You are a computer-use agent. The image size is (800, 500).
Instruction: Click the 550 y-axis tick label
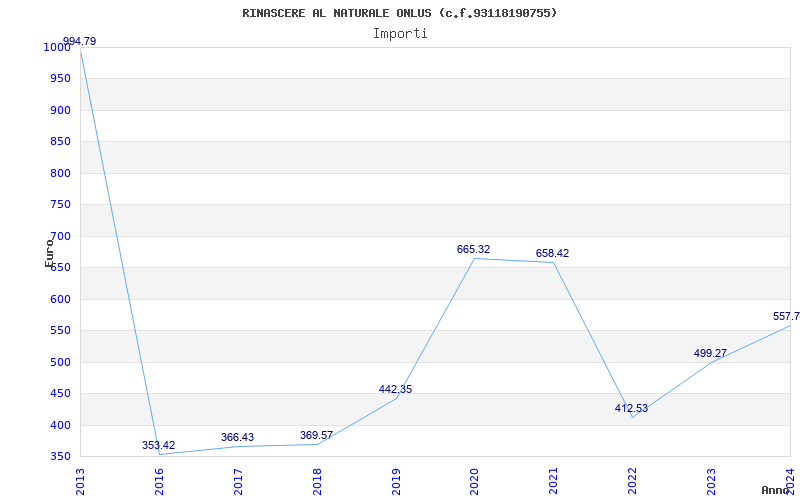[60, 331]
